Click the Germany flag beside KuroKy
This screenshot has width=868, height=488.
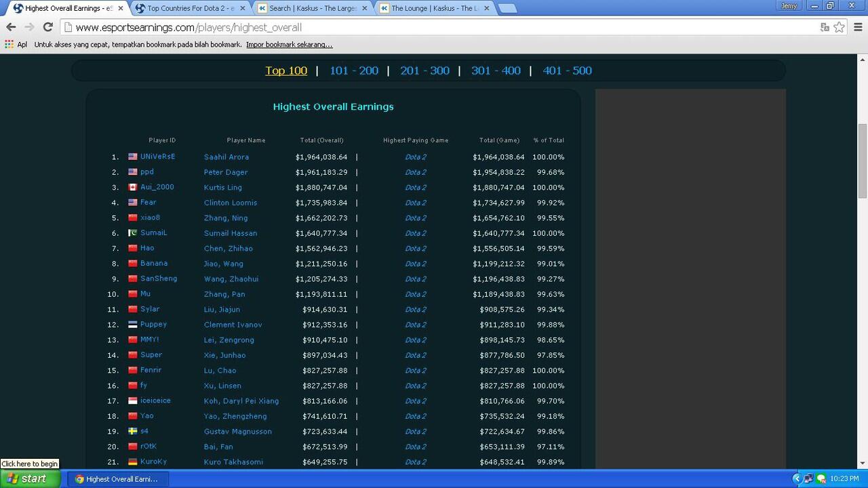point(133,462)
